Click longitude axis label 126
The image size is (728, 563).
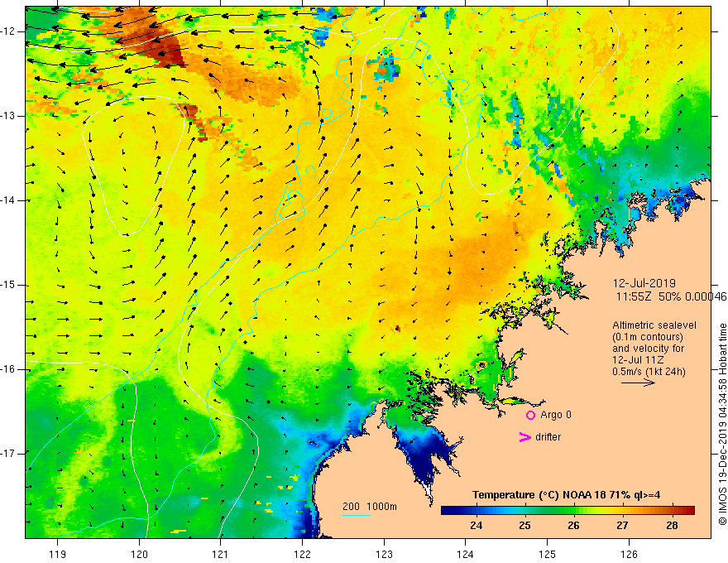pos(629,554)
